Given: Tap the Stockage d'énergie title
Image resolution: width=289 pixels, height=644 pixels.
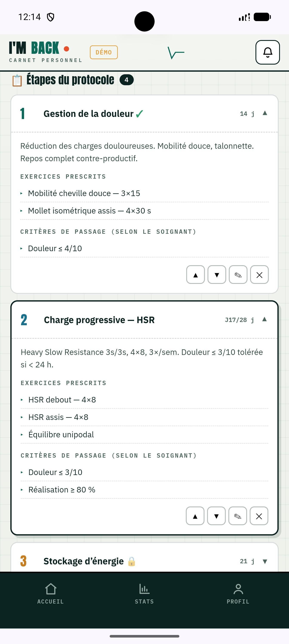Looking at the screenshot, I should pyautogui.click(x=83, y=562).
